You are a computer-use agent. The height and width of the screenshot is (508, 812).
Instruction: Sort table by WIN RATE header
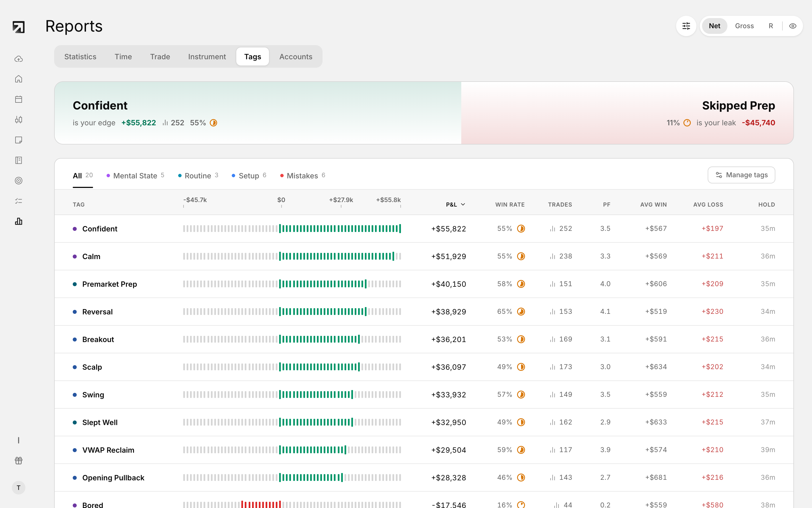[x=510, y=204]
